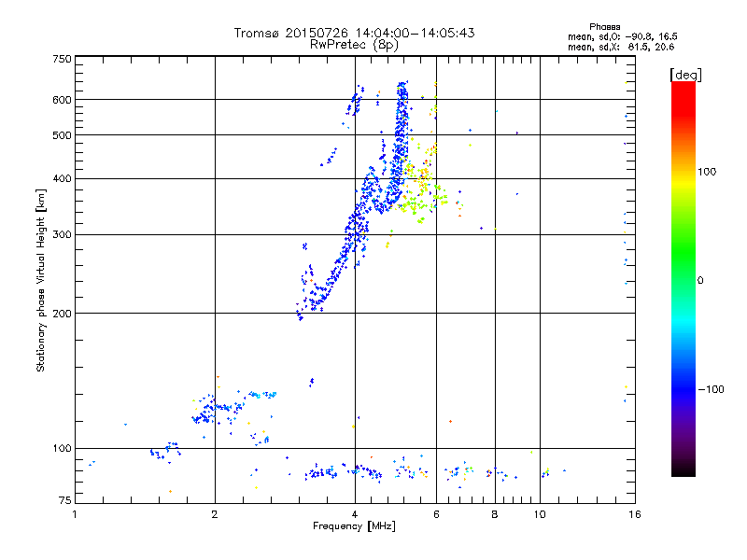Click the '[deg]' colorbar unit label

click(x=685, y=75)
